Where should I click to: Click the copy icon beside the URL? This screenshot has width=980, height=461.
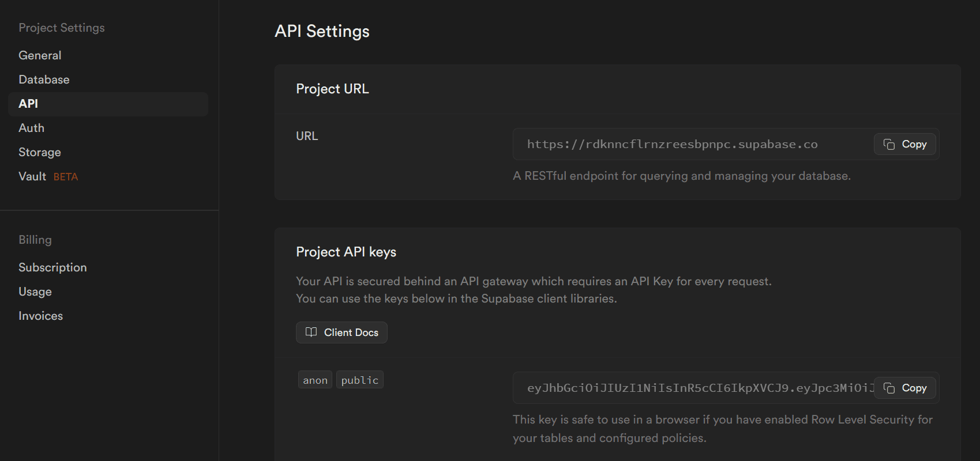(889, 144)
